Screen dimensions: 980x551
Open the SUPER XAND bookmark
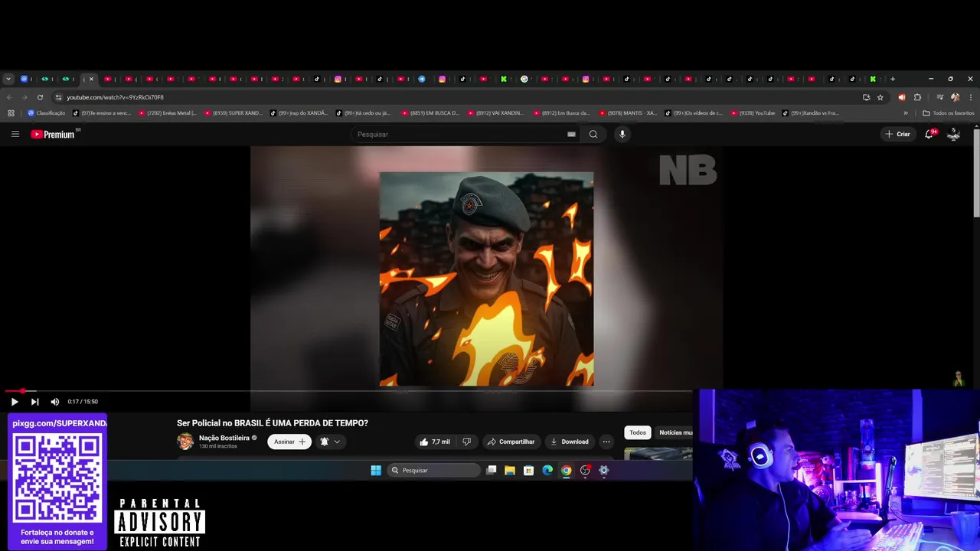pos(233,113)
